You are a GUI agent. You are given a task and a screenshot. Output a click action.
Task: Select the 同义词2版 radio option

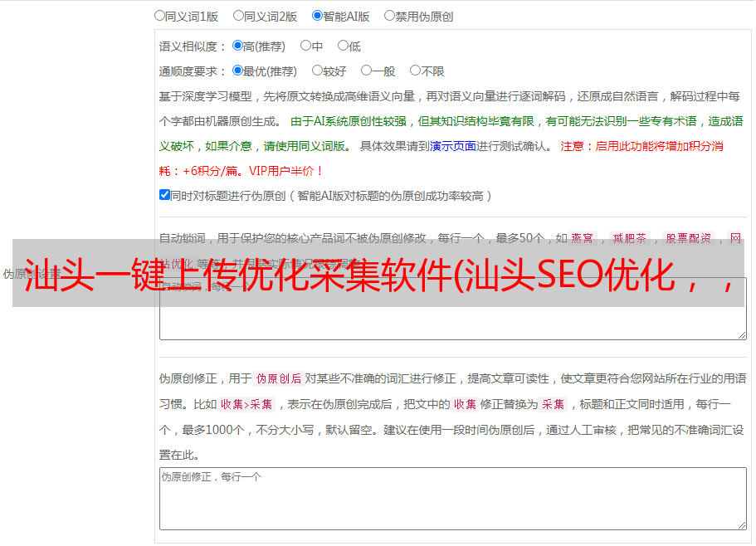(x=238, y=16)
